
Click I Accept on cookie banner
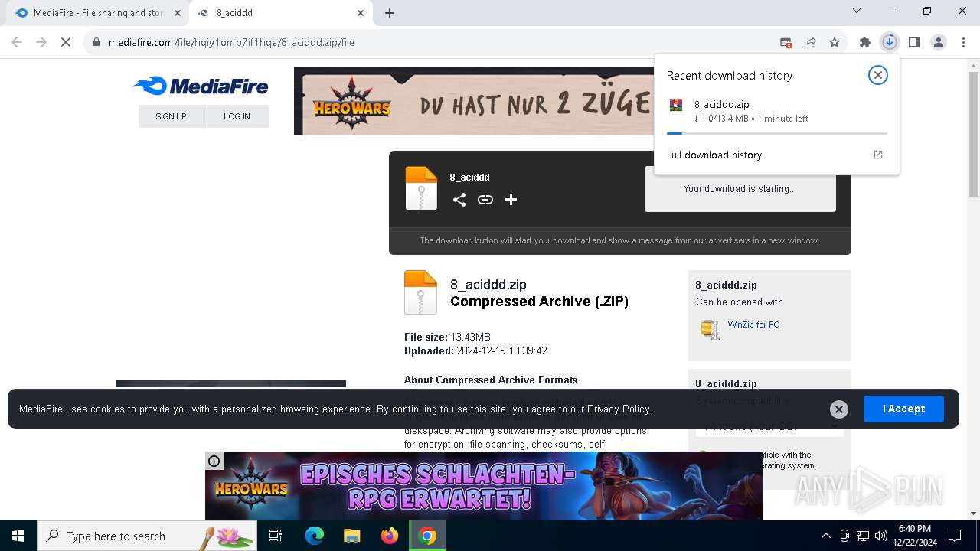[x=903, y=409]
